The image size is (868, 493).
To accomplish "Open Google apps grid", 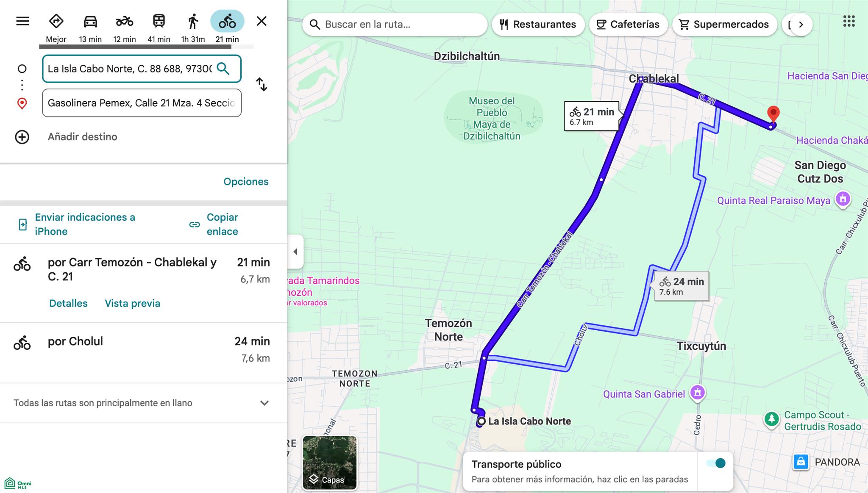I will tap(849, 21).
